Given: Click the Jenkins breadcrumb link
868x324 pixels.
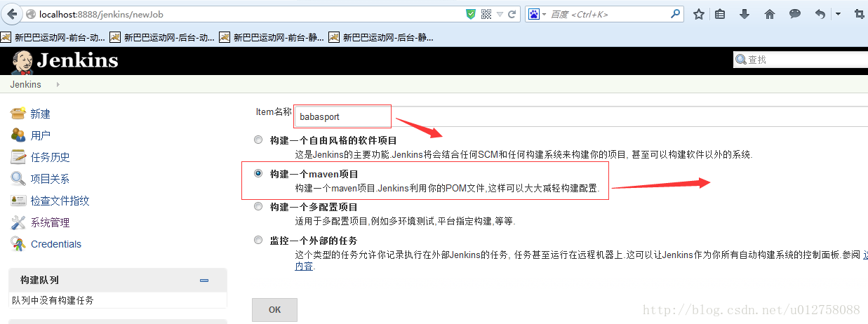Looking at the screenshot, I should click(x=25, y=84).
